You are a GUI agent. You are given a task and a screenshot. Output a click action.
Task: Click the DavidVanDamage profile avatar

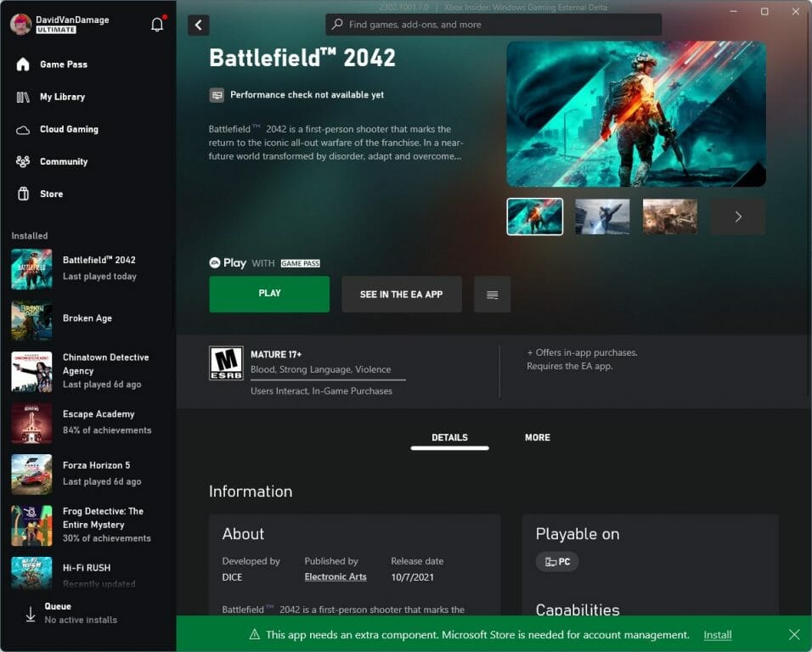click(x=20, y=24)
